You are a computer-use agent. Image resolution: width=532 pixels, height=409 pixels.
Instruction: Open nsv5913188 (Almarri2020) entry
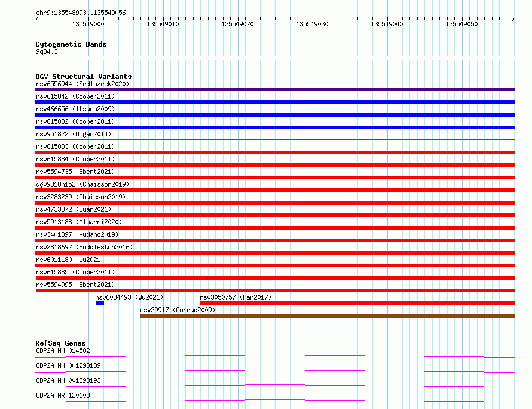coord(79,222)
